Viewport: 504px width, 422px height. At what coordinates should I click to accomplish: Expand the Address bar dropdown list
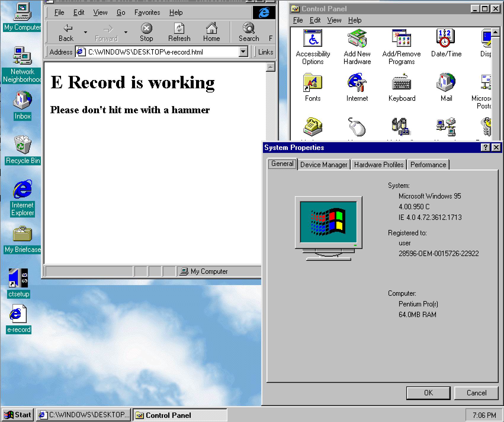tap(243, 52)
